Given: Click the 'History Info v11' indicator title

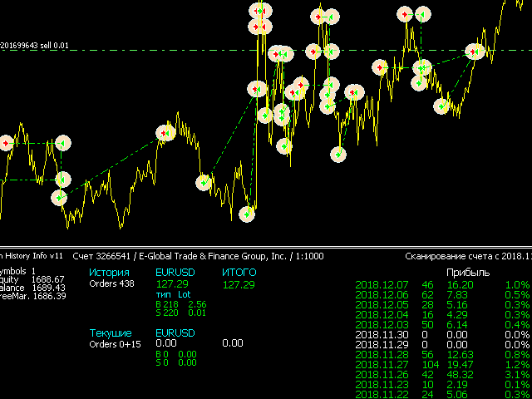Looking at the screenshot, I should (33, 256).
